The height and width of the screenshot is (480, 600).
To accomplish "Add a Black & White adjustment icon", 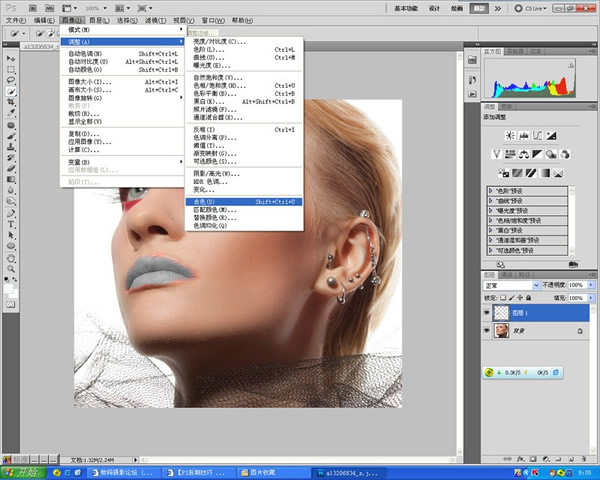I will 537,154.
